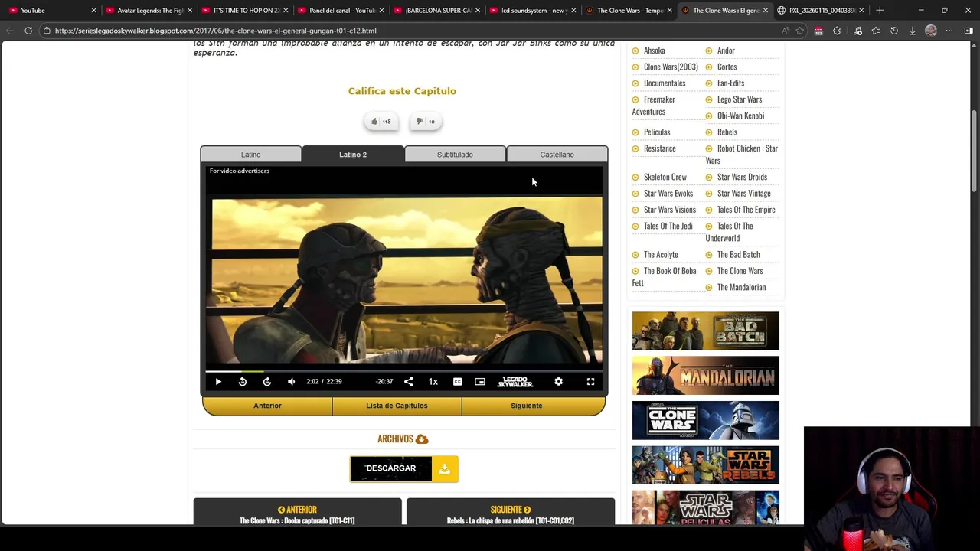The height and width of the screenshot is (551, 980).
Task: Switch to the Avatar Legends browser tab
Action: coord(149,10)
